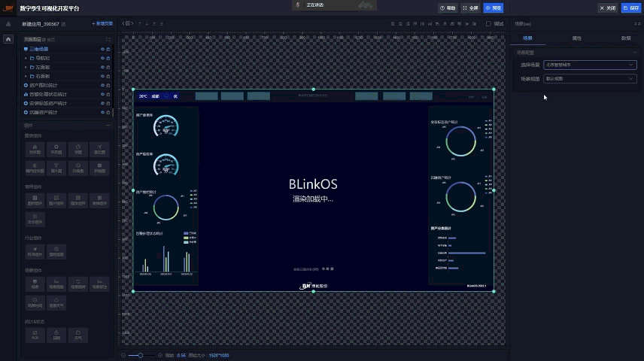Toggle visibility of the 三维场景 layer
This screenshot has height=361, width=644.
(102, 49)
